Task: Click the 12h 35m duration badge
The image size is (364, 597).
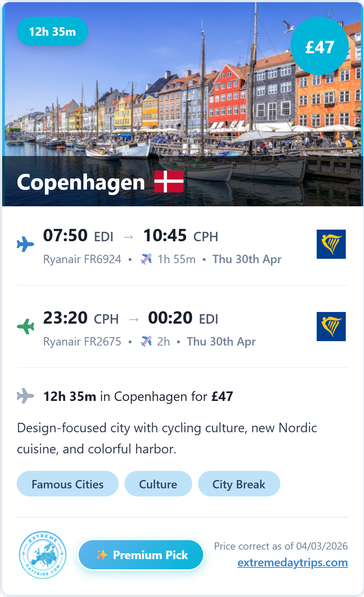Action: tap(52, 32)
